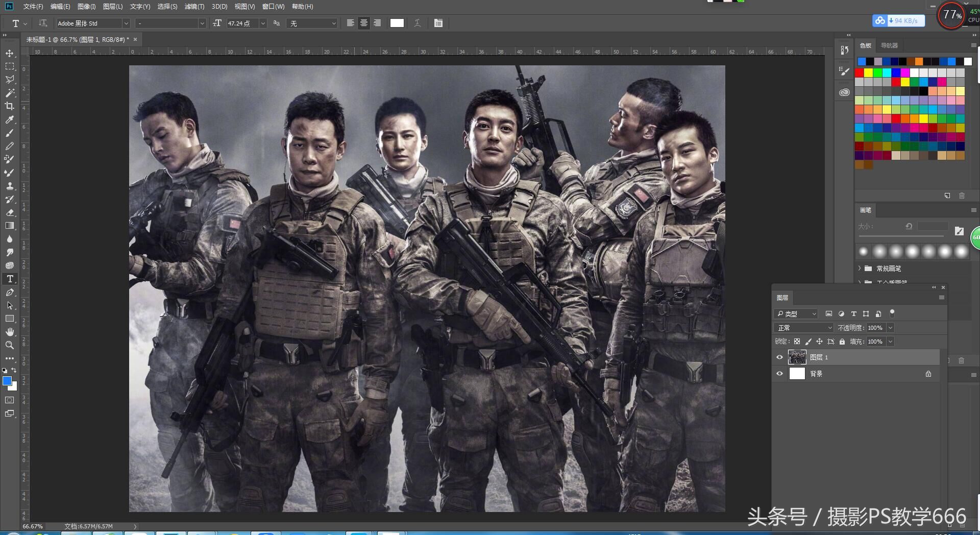Open the 滤镜 menu
980x535 pixels.
pos(193,7)
